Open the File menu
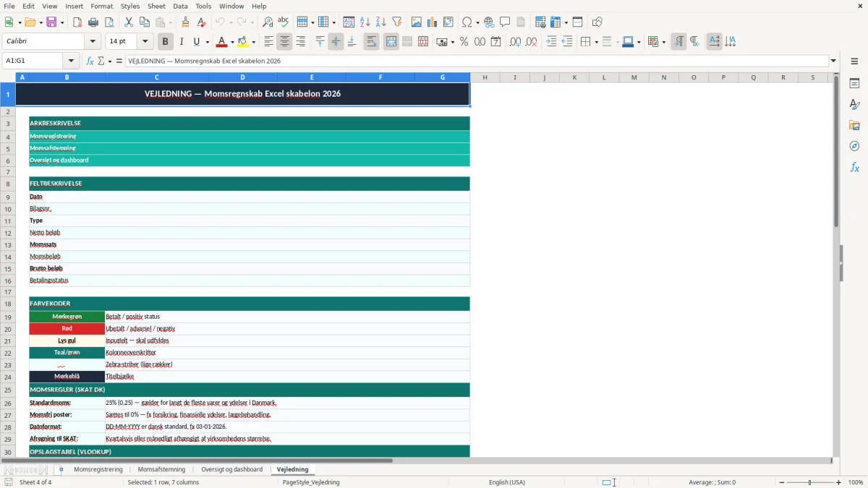Viewport: 868px width, 488px height. (9, 6)
